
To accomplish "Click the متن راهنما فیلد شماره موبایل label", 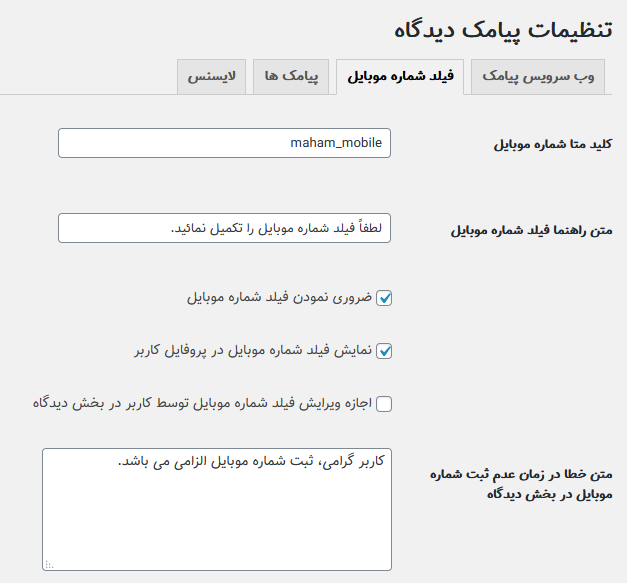I will 531,230.
